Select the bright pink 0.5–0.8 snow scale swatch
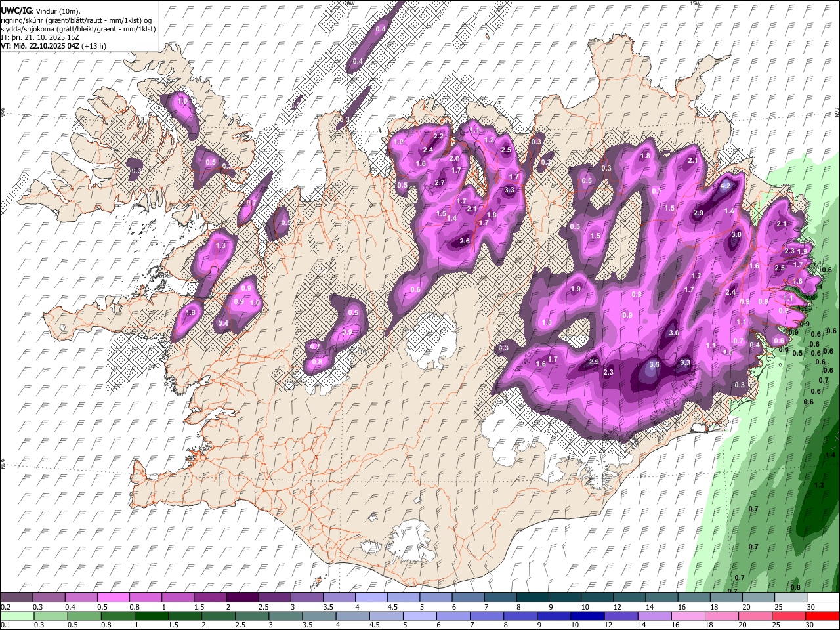 pyautogui.click(x=114, y=598)
